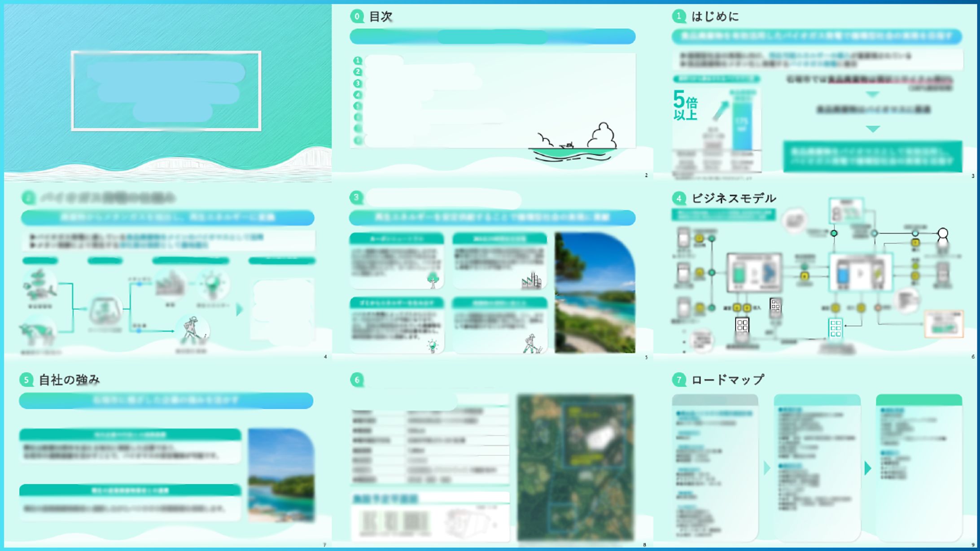Click the small tree icon in the top-left green card
This screenshot has height=551, width=980.
[x=433, y=280]
